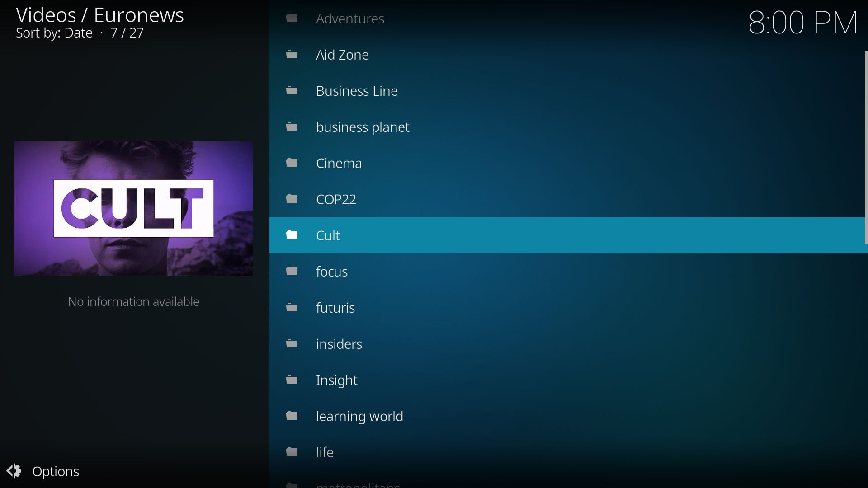Click the folder icon beside life
Viewport: 868px width, 488px height.
click(x=292, y=452)
